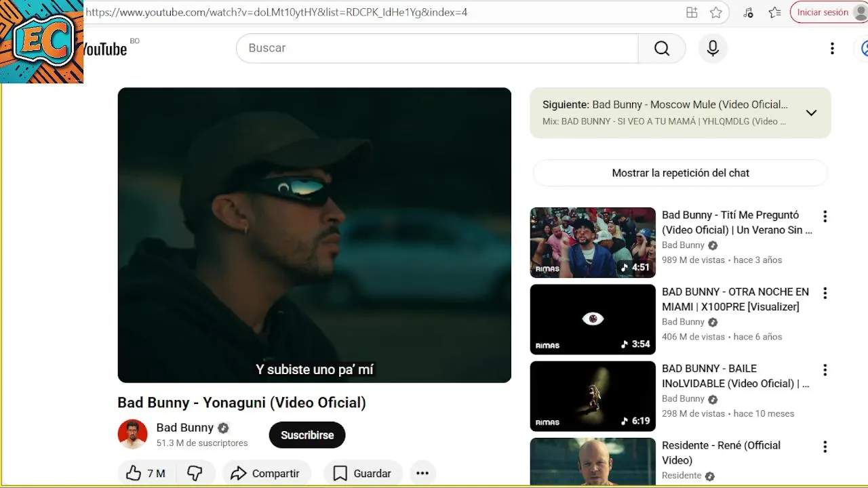The width and height of the screenshot is (868, 488).
Task: Open YouTube settings three-dot menu in header
Action: tap(832, 48)
